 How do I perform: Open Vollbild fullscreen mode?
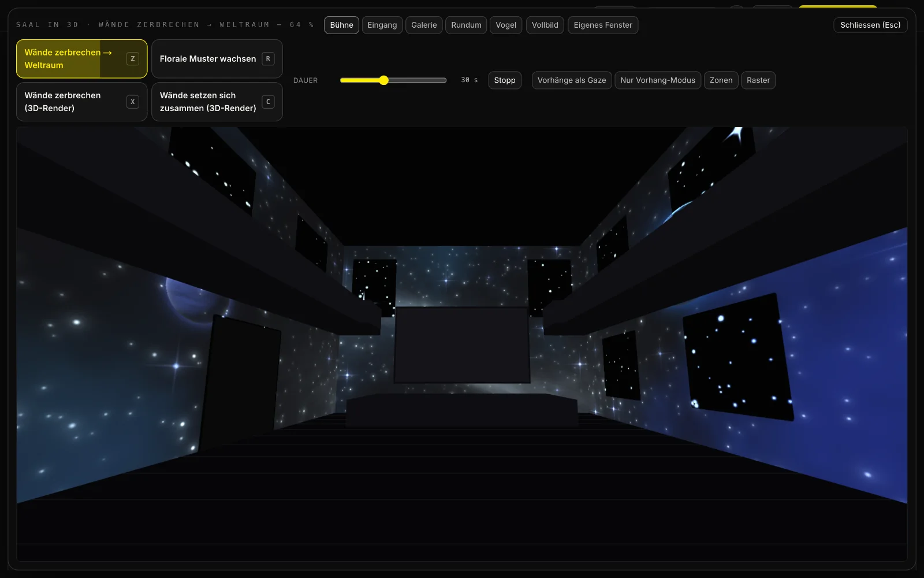pos(545,25)
